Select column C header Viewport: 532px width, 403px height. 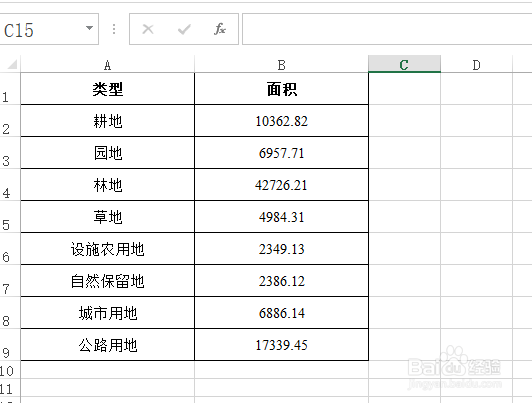tap(404, 64)
